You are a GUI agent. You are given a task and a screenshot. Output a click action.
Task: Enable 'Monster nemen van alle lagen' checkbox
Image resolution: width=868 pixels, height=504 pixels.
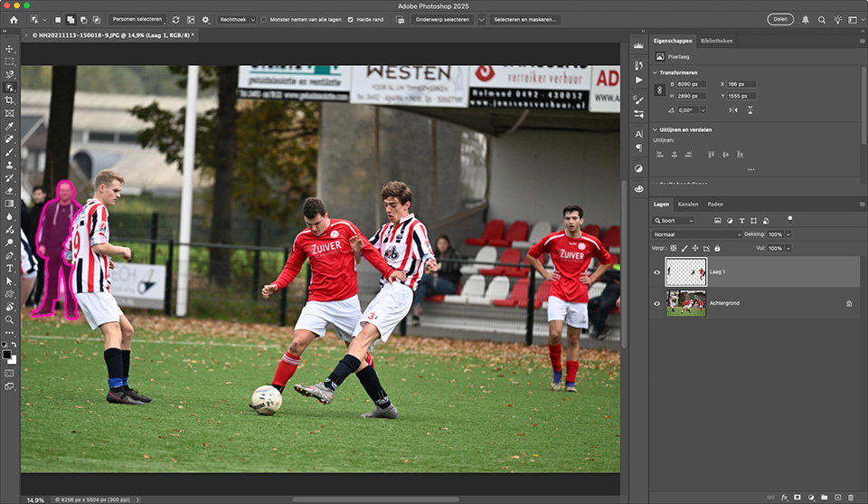[264, 19]
